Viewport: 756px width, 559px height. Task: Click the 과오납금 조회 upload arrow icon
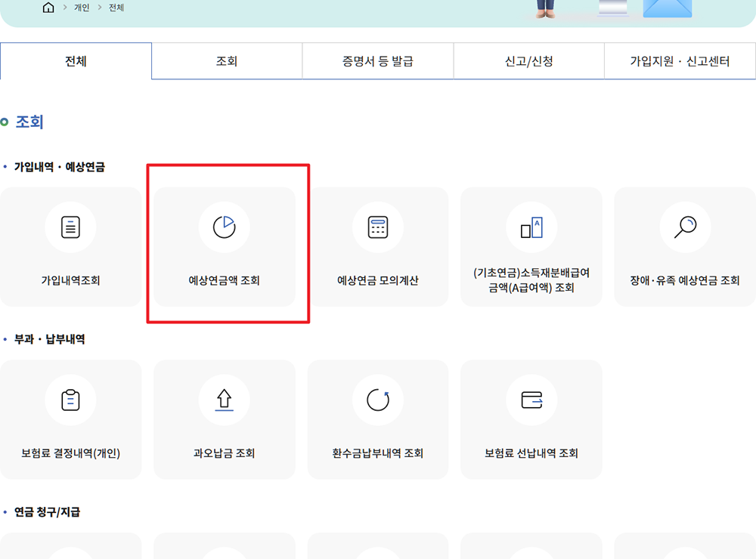(225, 400)
